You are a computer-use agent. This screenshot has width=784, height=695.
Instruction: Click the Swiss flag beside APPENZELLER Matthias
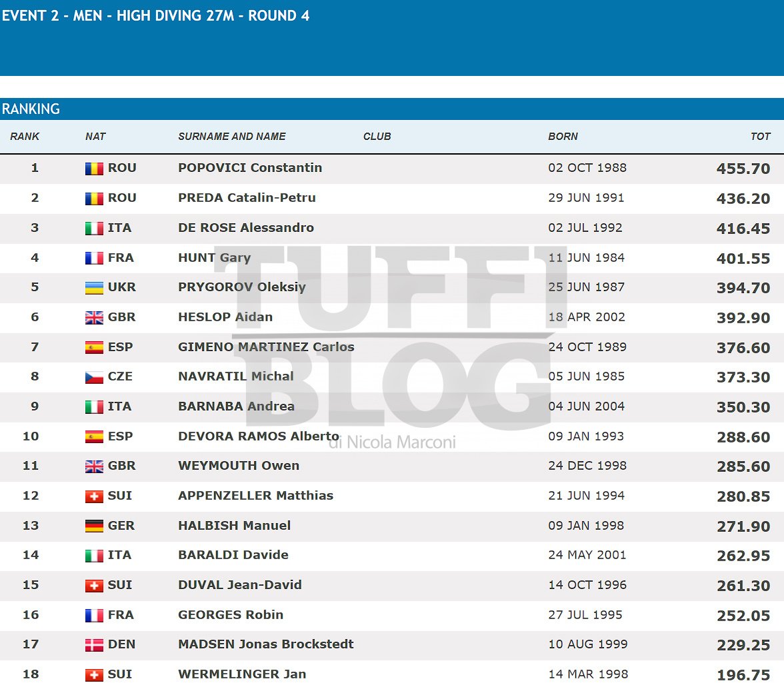click(x=94, y=496)
